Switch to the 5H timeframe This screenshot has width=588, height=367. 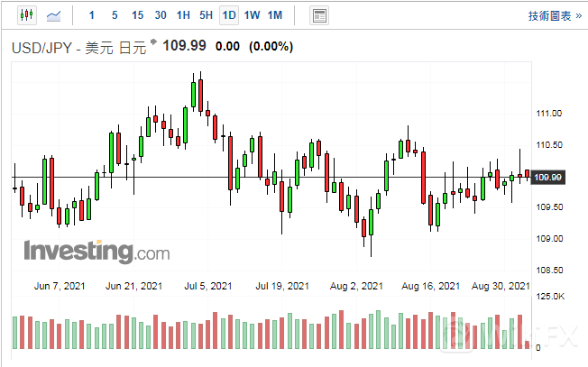click(206, 15)
